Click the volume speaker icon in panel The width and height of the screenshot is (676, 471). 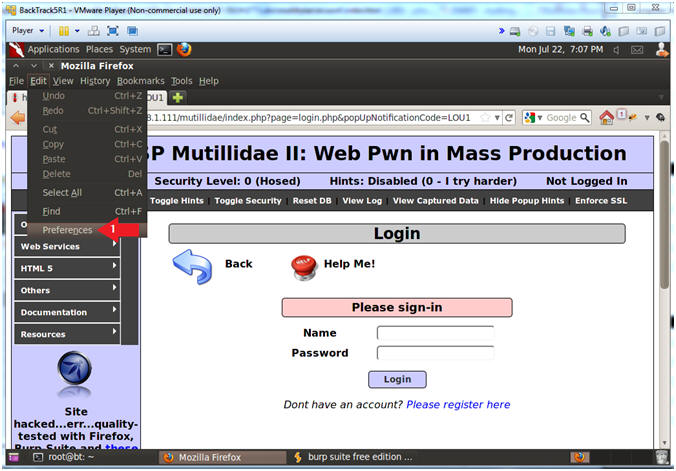tap(617, 50)
